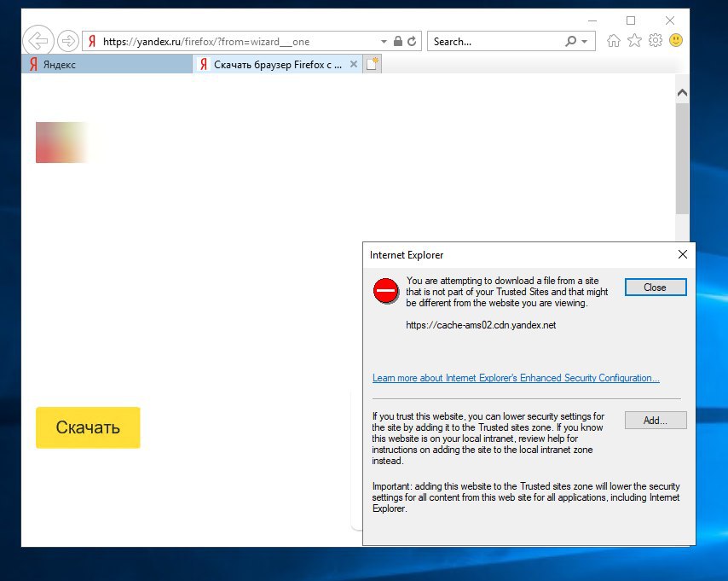Viewport: 728px width, 581px height.
Task: Click the scrollbar up arrow
Action: (682, 92)
